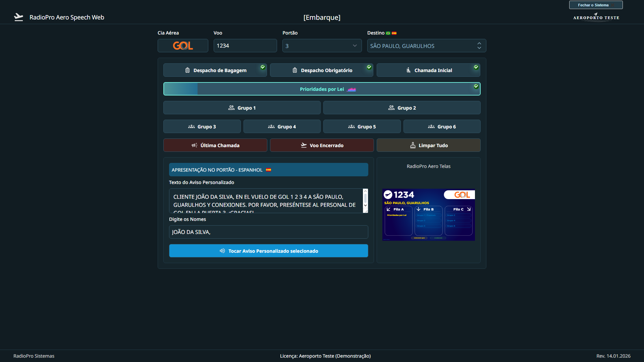Click the suitcase icon on Despacho Obrigatório
The width and height of the screenshot is (644, 362).
pos(295,70)
